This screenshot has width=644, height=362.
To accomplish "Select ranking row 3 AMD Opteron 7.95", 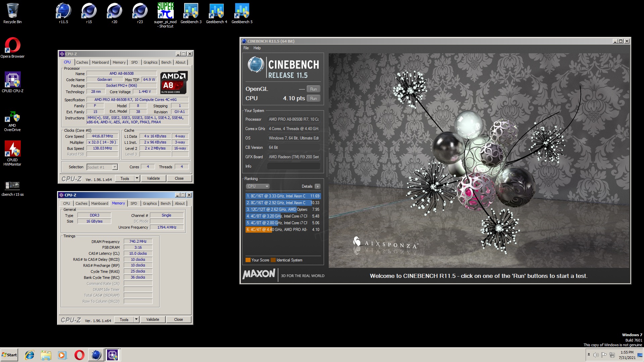I will [x=283, y=209].
